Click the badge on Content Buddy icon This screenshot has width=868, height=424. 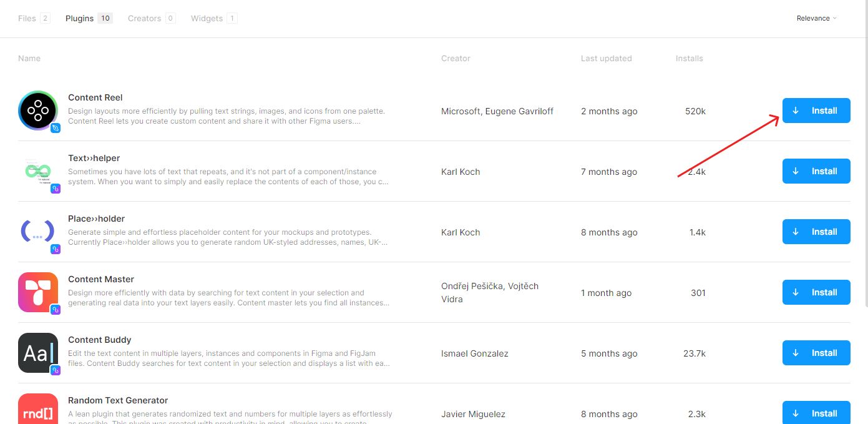click(56, 370)
